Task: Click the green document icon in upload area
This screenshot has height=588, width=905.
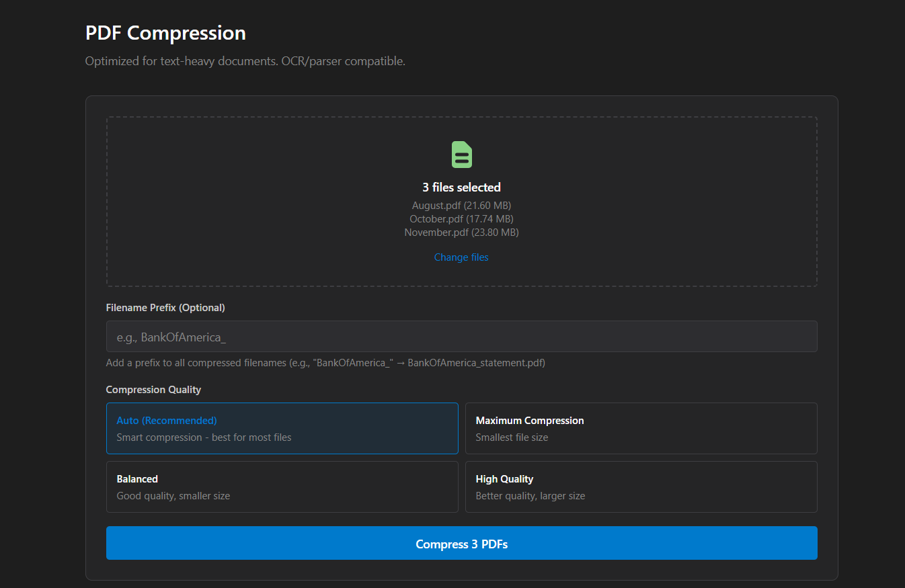Action: click(461, 155)
